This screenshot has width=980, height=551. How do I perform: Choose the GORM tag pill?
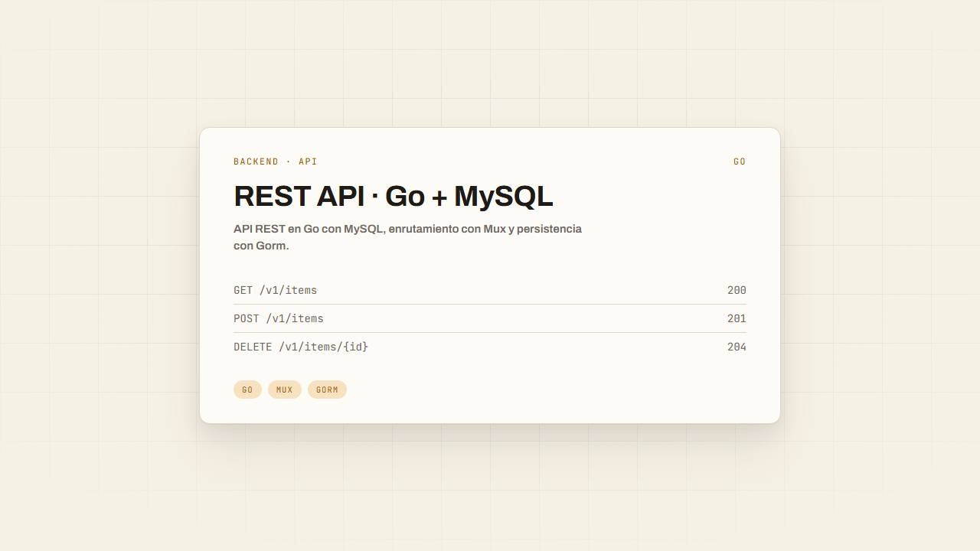coord(327,390)
